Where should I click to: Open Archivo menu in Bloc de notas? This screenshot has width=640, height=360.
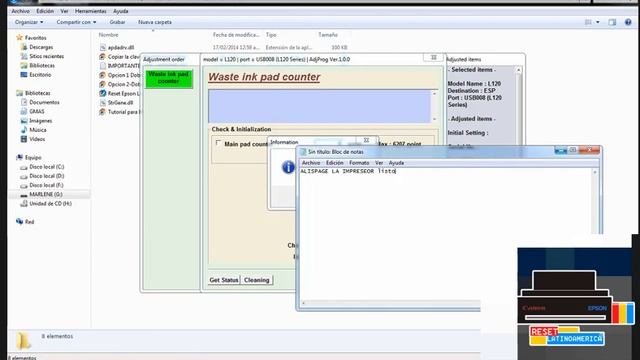pos(311,163)
